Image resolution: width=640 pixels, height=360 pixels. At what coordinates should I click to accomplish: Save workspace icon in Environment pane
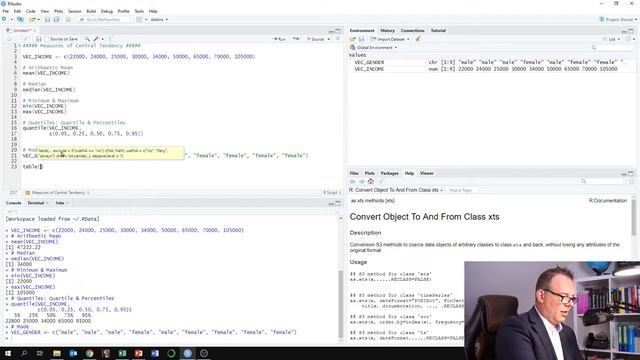(361, 39)
